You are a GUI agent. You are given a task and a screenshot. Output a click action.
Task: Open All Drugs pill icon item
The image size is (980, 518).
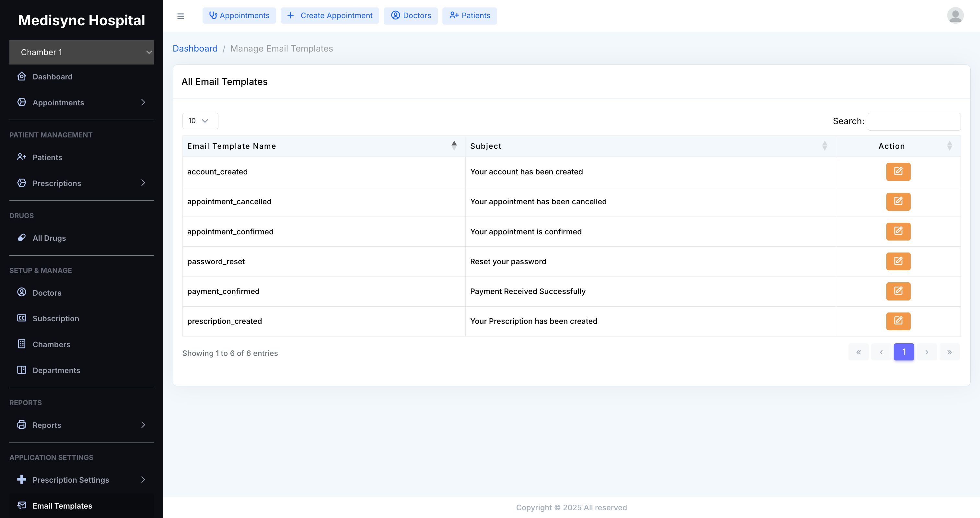22,238
